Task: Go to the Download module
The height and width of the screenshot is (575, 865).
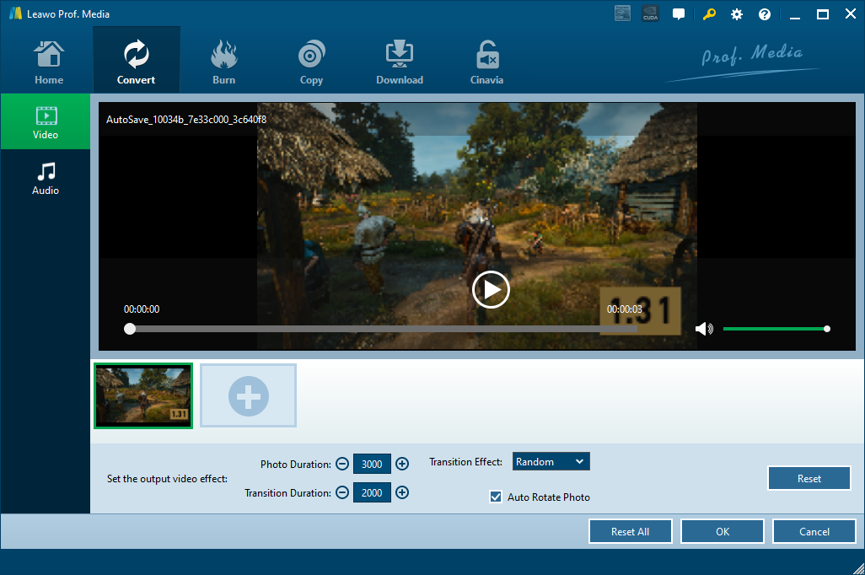Action: (399, 61)
